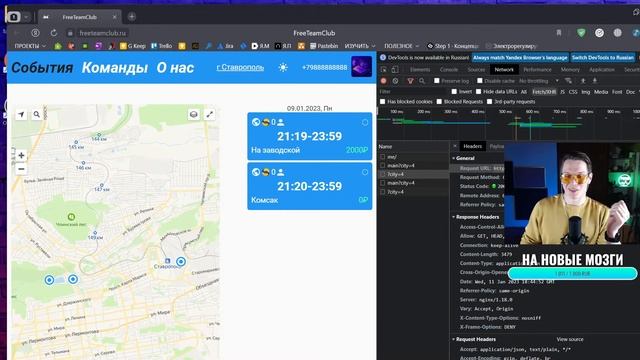Open the tab list dropdown arrow
Image resolution: width=640 pixels, height=360 pixels.
[26, 17]
